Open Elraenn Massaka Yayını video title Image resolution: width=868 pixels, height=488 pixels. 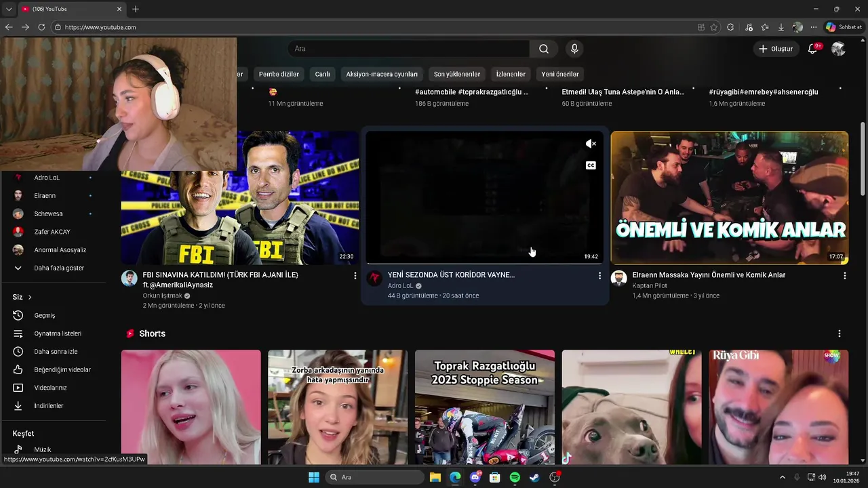click(709, 275)
